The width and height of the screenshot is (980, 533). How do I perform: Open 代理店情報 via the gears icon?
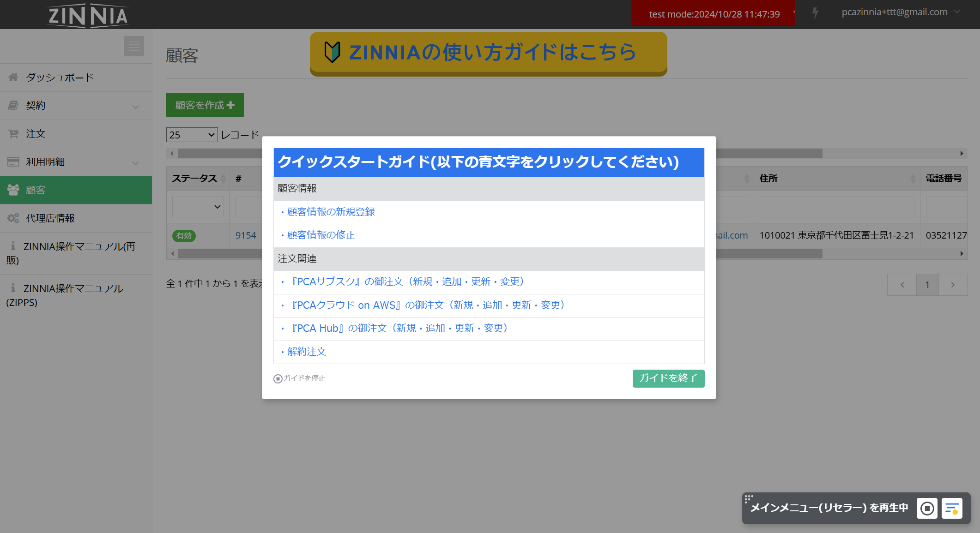(13, 218)
